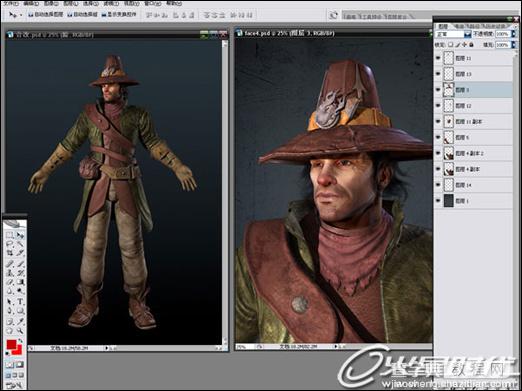Select the Move tool in toolbox

tap(21, 235)
